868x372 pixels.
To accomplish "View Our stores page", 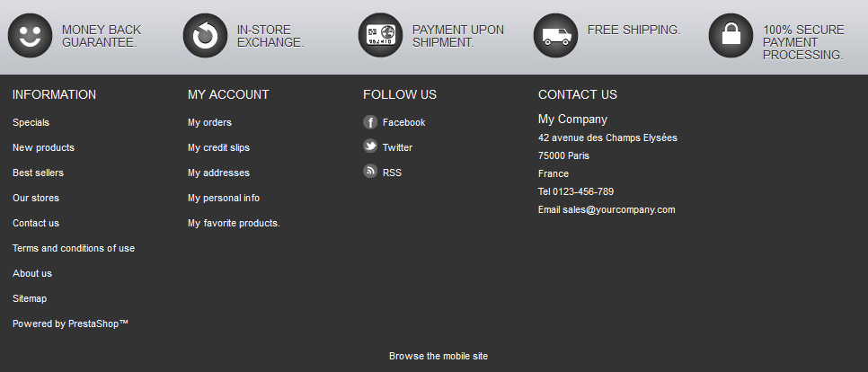I will [x=36, y=198].
